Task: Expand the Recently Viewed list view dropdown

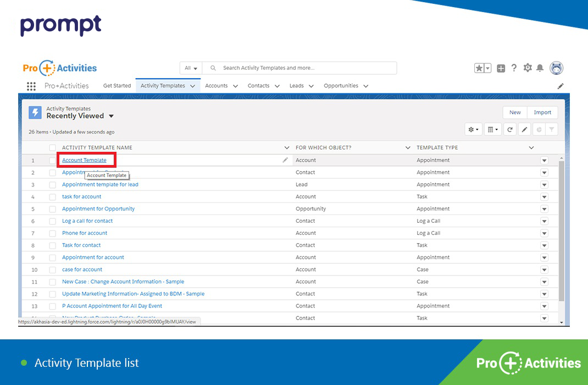Action: click(x=111, y=116)
